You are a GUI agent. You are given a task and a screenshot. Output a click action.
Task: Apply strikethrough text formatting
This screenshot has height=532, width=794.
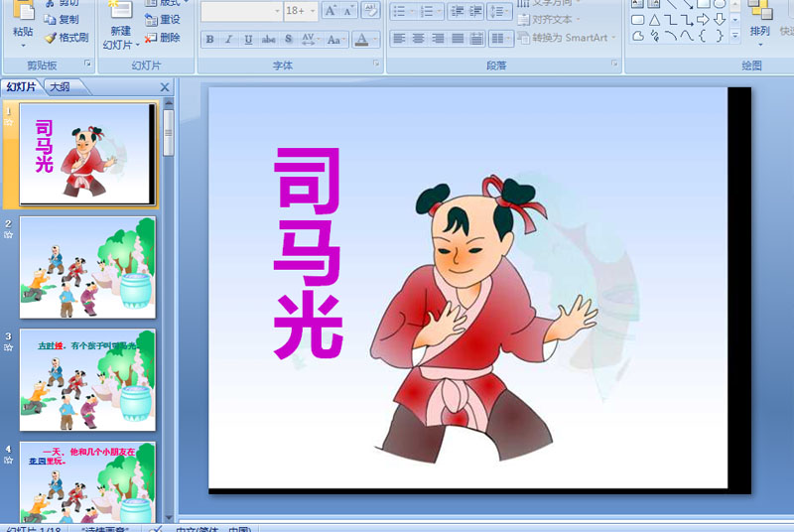point(268,39)
